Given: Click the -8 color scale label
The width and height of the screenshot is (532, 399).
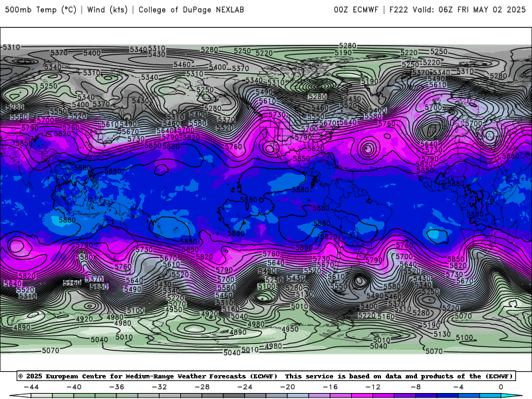Looking at the screenshot, I should click(x=416, y=387).
